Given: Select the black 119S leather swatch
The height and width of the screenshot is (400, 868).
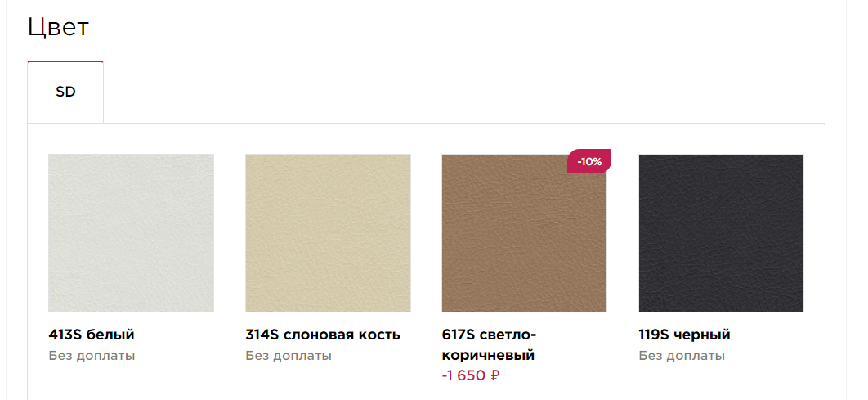Looking at the screenshot, I should (x=722, y=233).
